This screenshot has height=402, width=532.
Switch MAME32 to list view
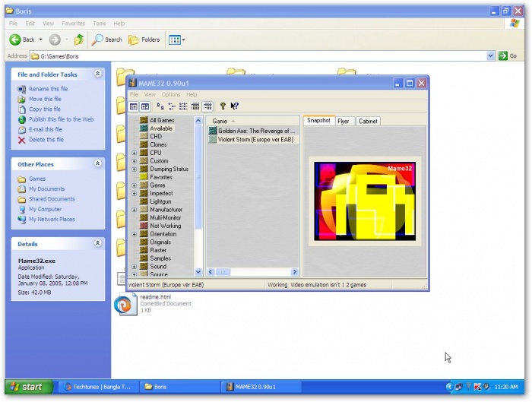[x=183, y=106]
